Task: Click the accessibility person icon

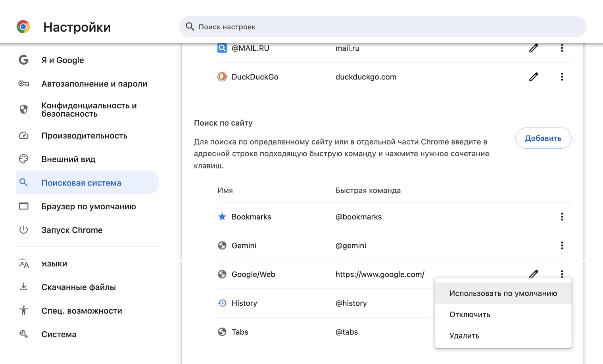Action: pos(23,310)
